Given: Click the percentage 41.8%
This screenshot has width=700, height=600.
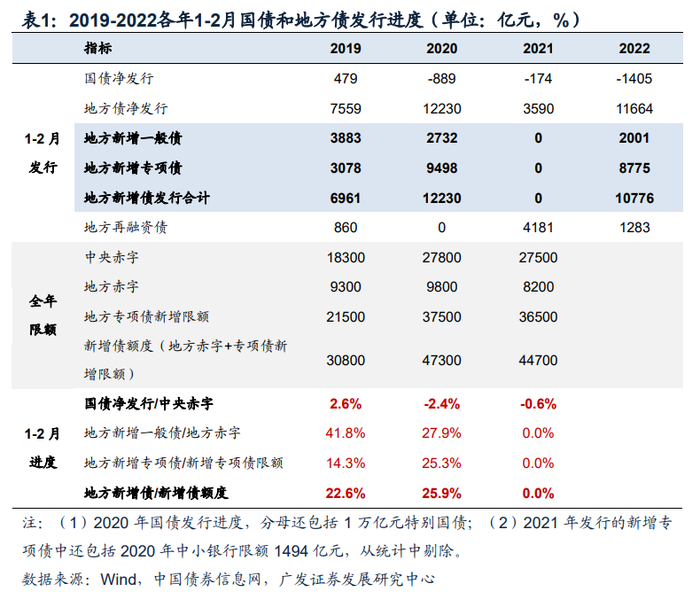Looking at the screenshot, I should [345, 433].
